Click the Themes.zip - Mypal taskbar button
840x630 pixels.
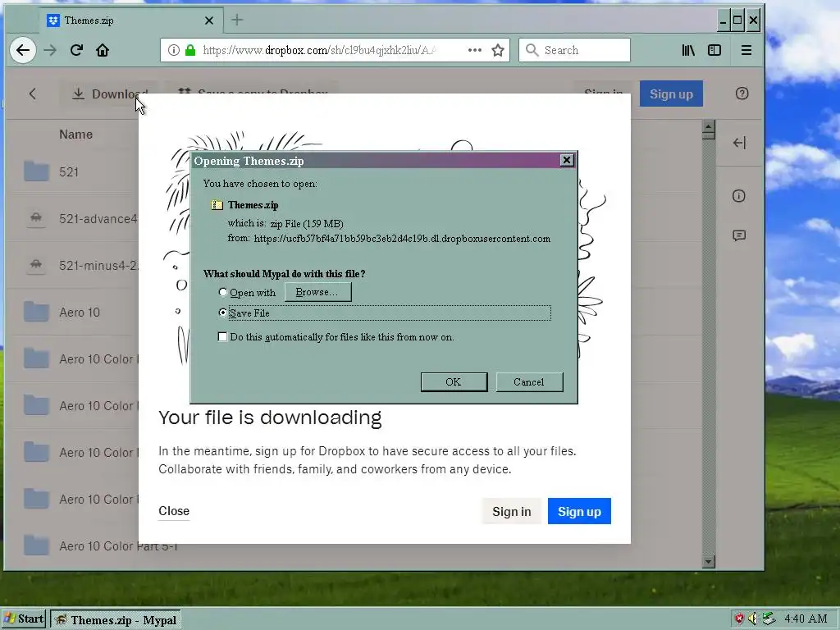116,620
